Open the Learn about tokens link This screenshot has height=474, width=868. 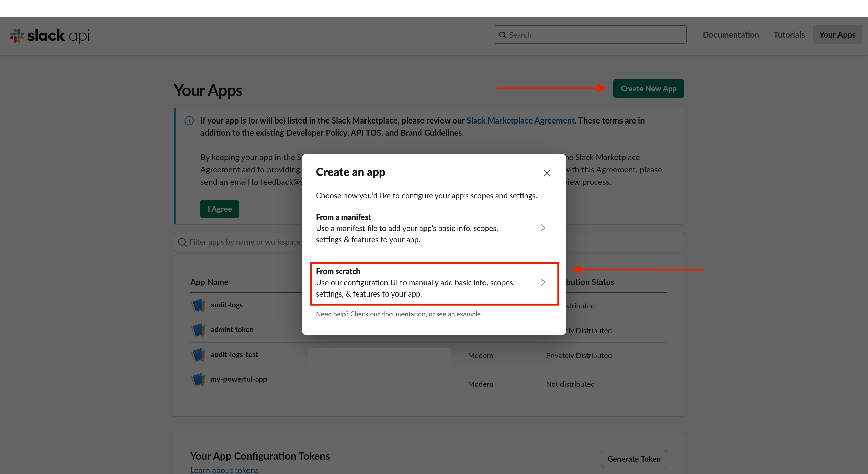pos(224,470)
